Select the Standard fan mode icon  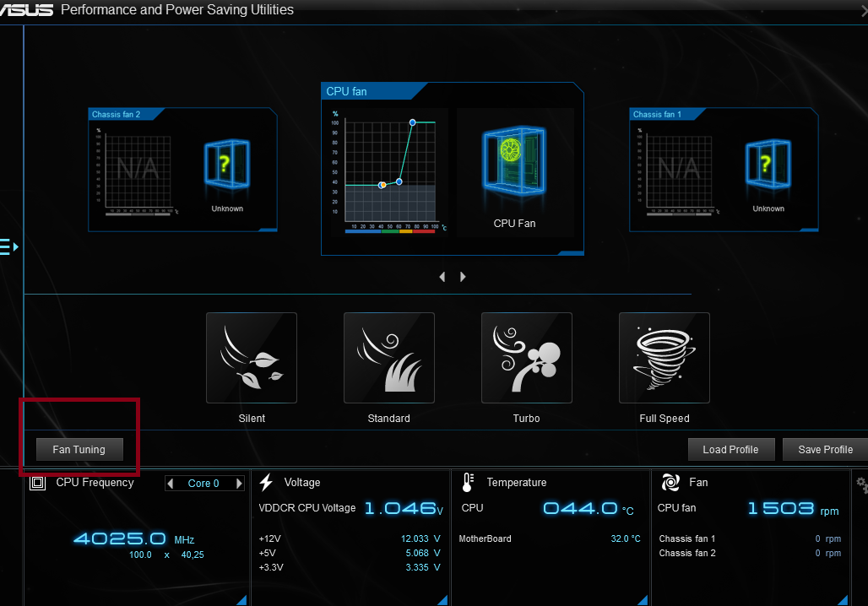click(388, 358)
